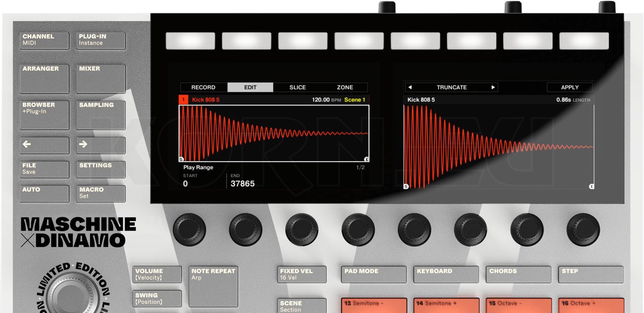Enter KEYBOARD mode
The image size is (644, 313).
(445, 274)
